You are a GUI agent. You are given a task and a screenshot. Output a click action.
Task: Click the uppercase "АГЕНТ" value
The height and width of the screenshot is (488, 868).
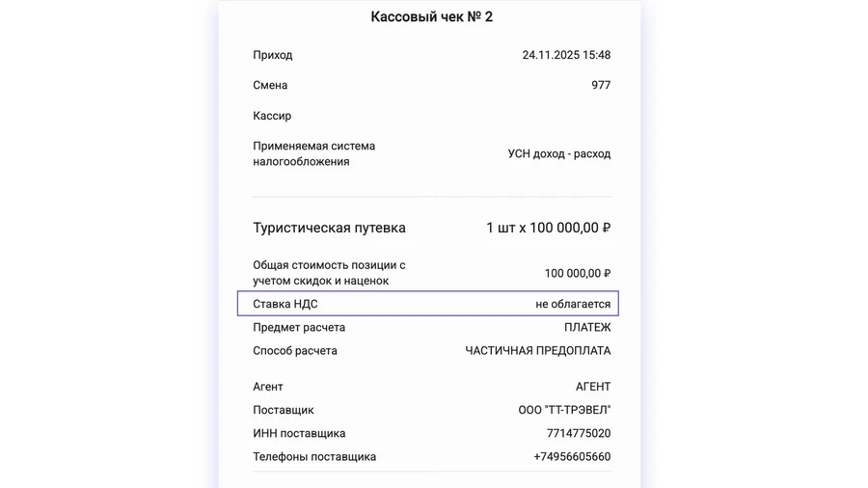(593, 387)
